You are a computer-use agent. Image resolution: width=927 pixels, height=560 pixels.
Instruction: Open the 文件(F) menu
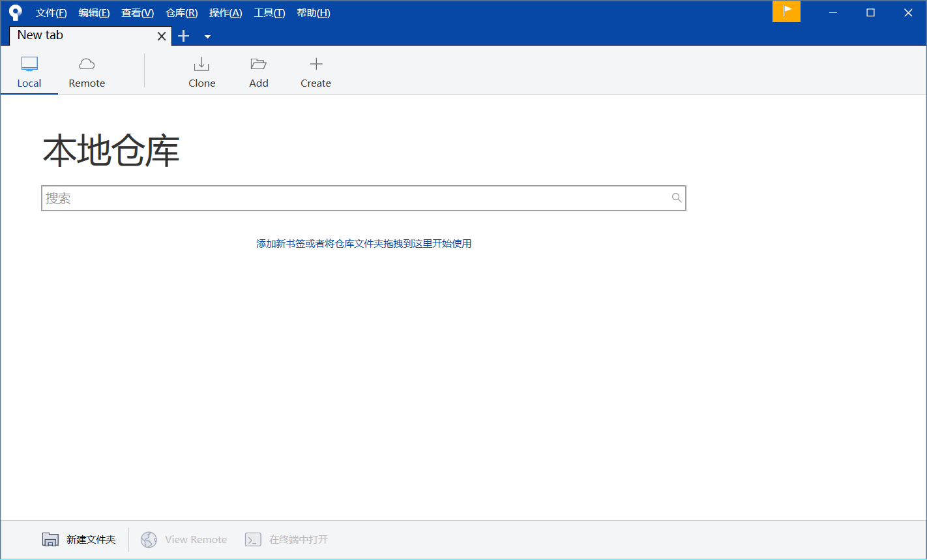[51, 12]
